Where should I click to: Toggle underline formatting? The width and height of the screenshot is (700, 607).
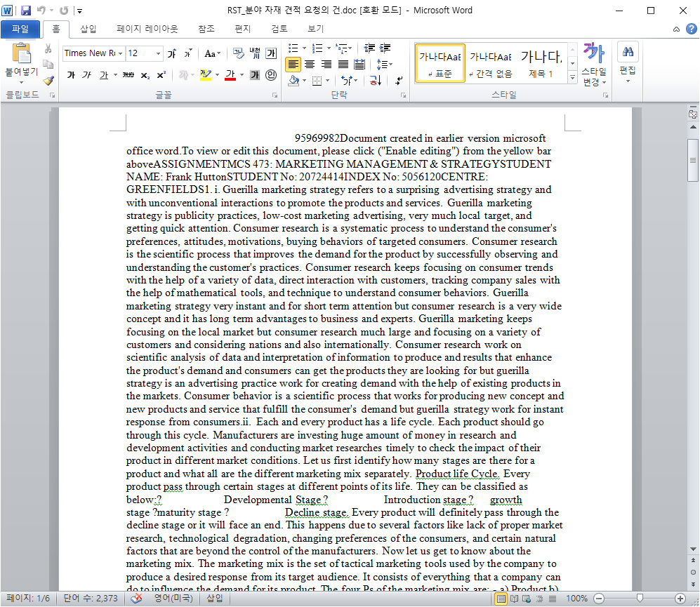[x=104, y=75]
